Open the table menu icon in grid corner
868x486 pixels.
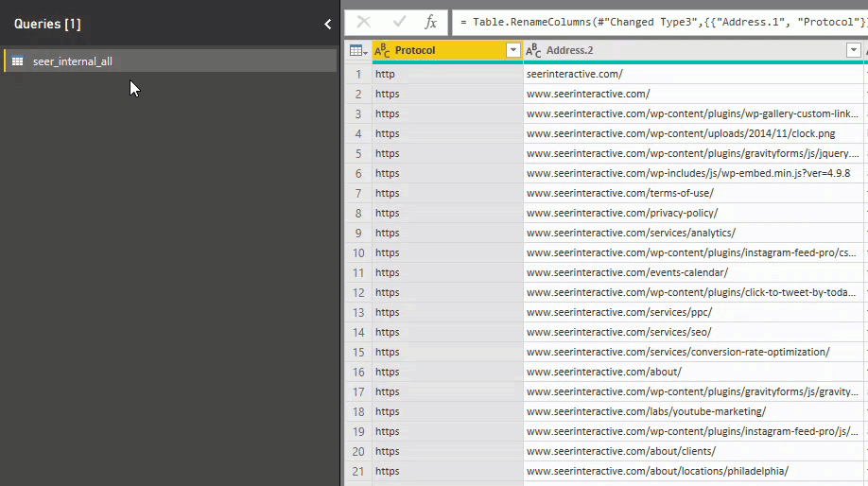pos(358,50)
